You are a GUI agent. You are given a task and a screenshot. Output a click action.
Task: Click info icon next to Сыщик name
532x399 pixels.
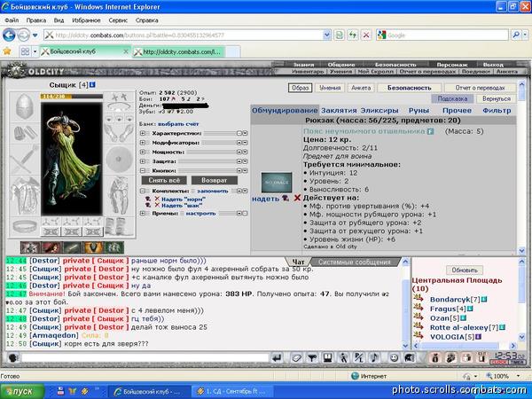92,85
